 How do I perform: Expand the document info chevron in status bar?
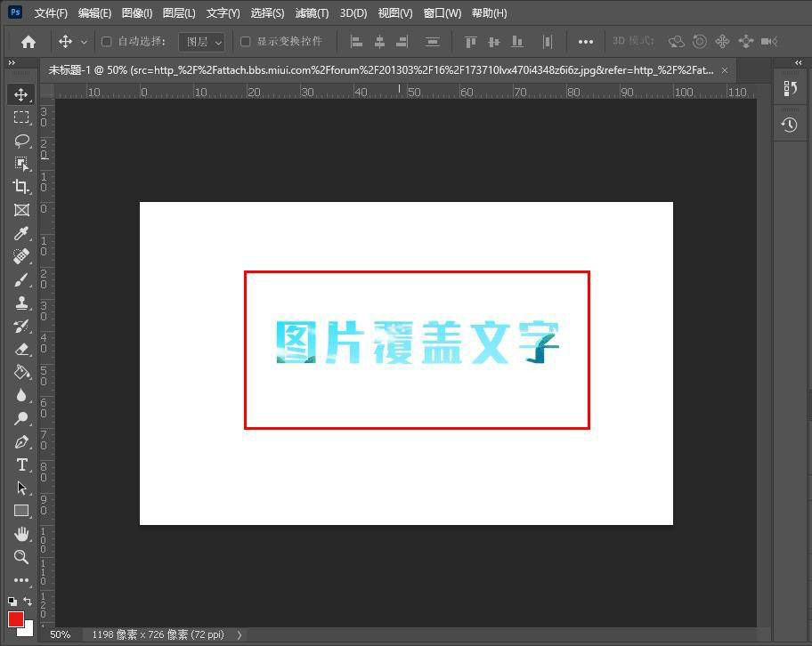pyautogui.click(x=239, y=634)
